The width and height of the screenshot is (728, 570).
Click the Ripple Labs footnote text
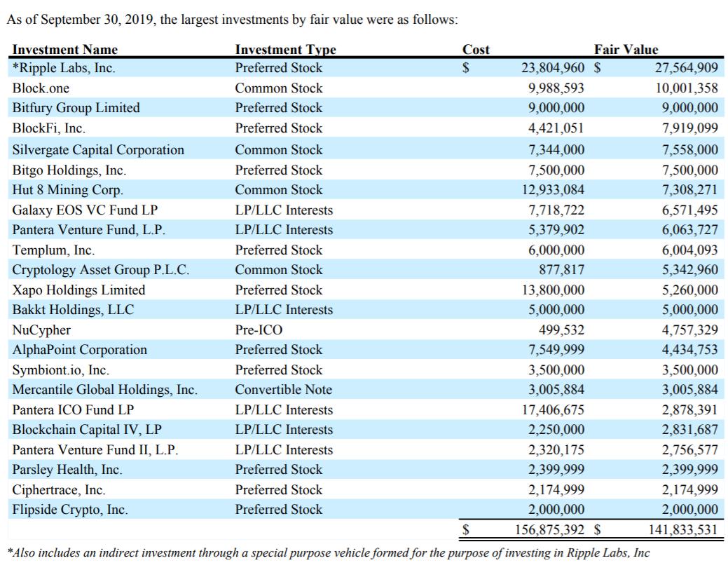pyautogui.click(x=329, y=552)
